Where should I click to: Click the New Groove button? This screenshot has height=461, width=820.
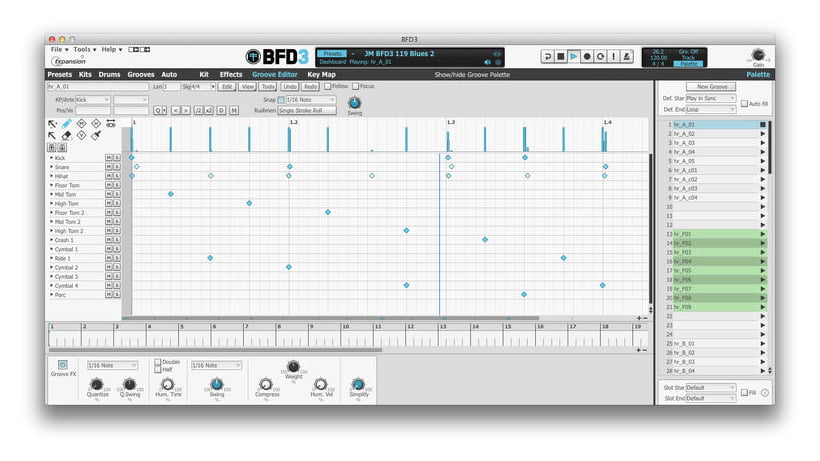[711, 87]
